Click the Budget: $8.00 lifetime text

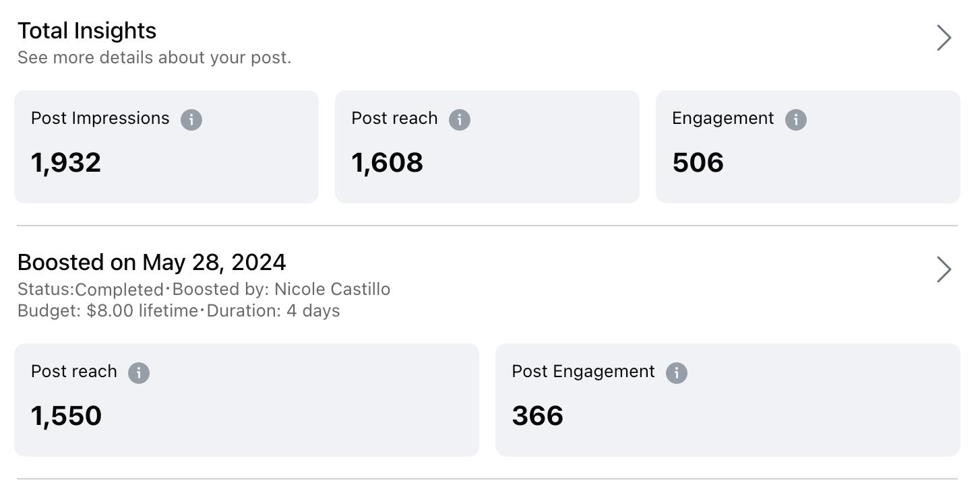[108, 311]
